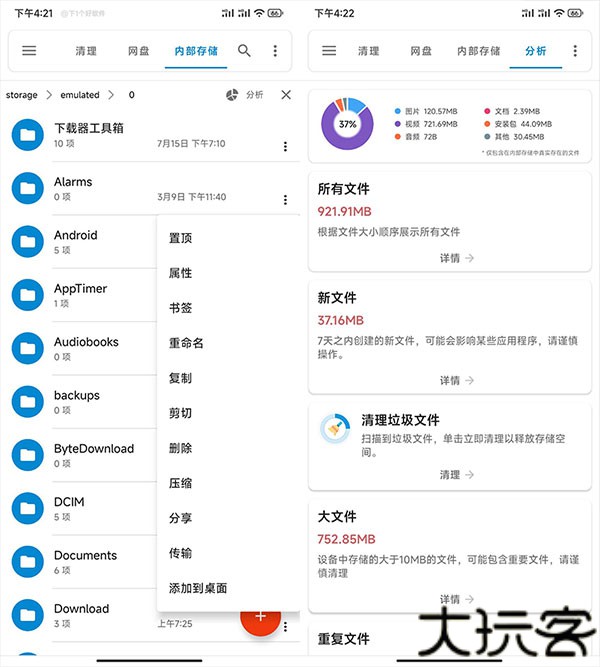This screenshot has height=667, width=600.
Task: Tap the 37.16MB new files size
Action: (340, 320)
